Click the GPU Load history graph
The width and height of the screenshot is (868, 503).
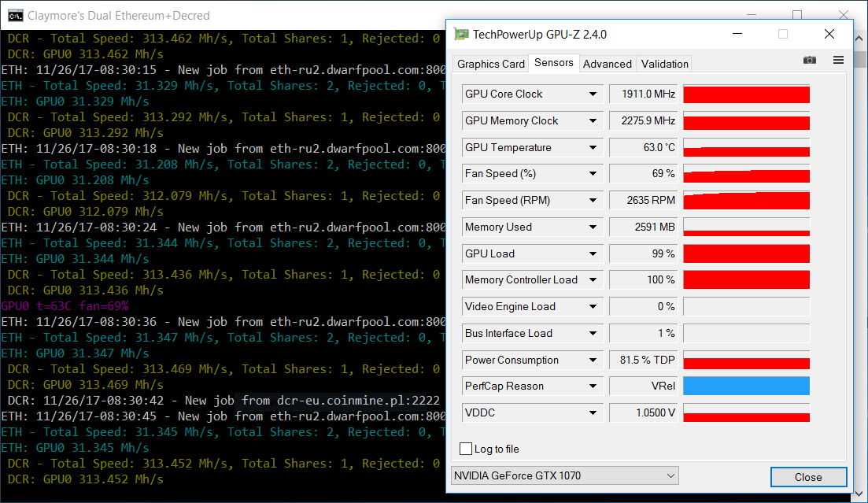[x=746, y=253]
